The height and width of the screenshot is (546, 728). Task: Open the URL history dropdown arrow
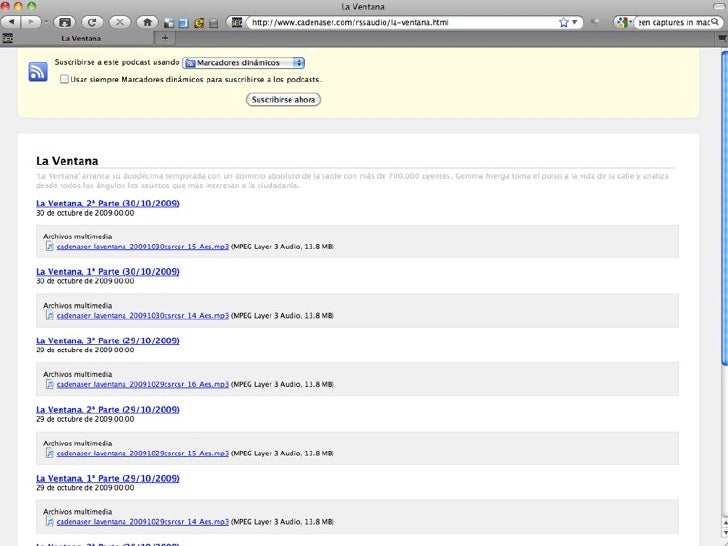575,22
